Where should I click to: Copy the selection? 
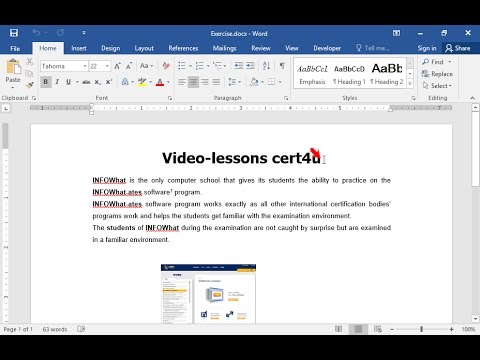pyautogui.click(x=29, y=73)
